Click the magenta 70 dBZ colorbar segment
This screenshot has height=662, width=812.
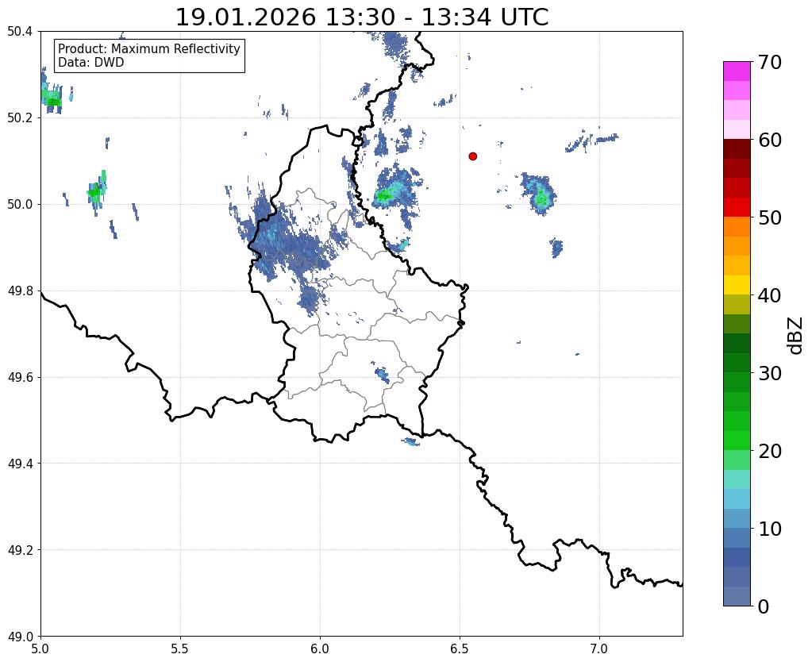point(737,71)
